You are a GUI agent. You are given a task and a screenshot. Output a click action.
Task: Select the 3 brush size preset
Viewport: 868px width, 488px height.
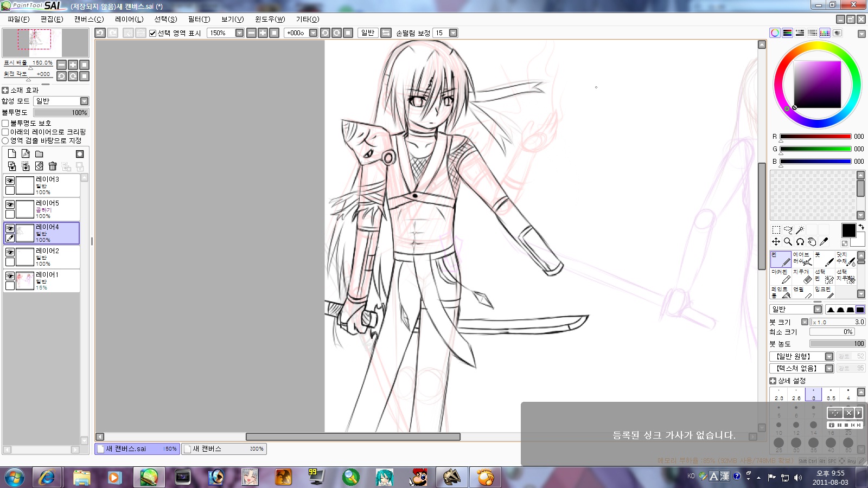(813, 394)
